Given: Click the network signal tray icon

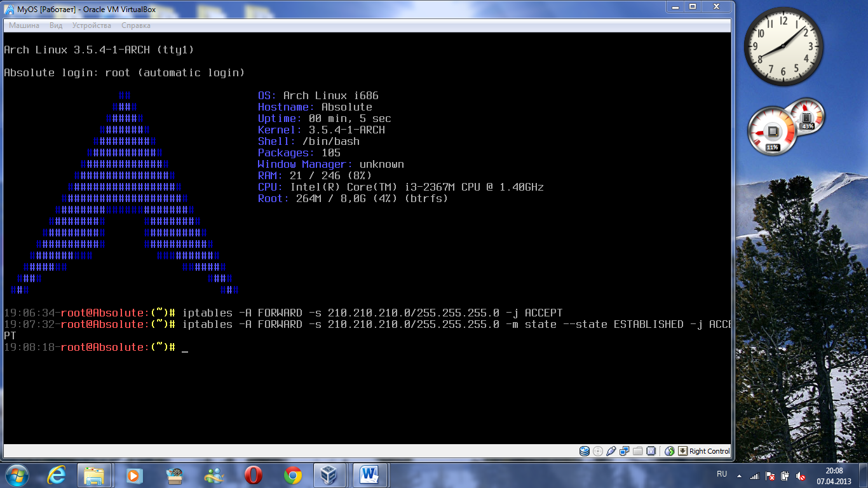Looking at the screenshot, I should click(x=755, y=475).
